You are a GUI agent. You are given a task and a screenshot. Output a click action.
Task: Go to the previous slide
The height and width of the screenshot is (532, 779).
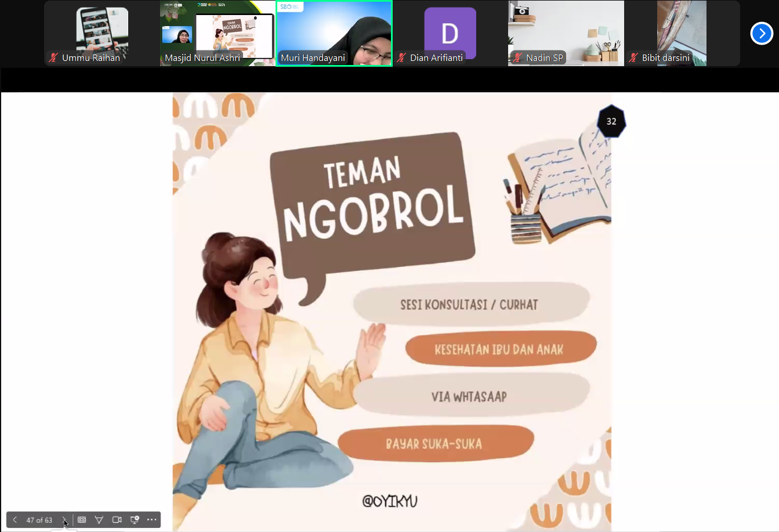[15, 520]
